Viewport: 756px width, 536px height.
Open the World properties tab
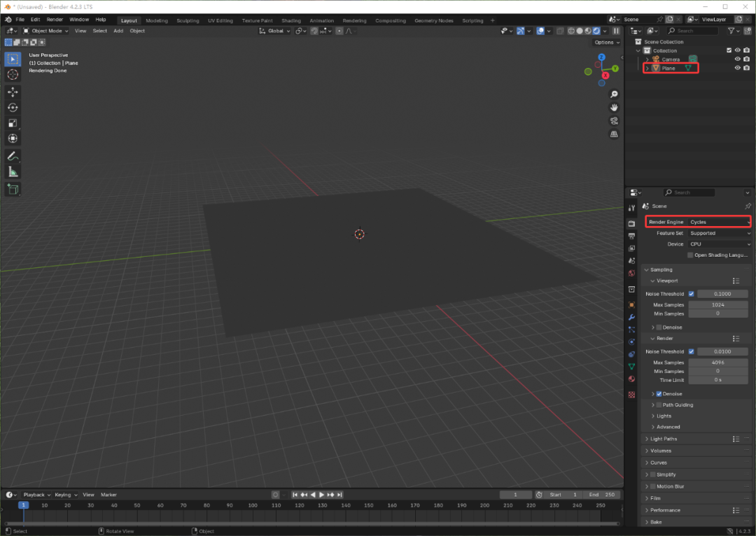tap(631, 274)
